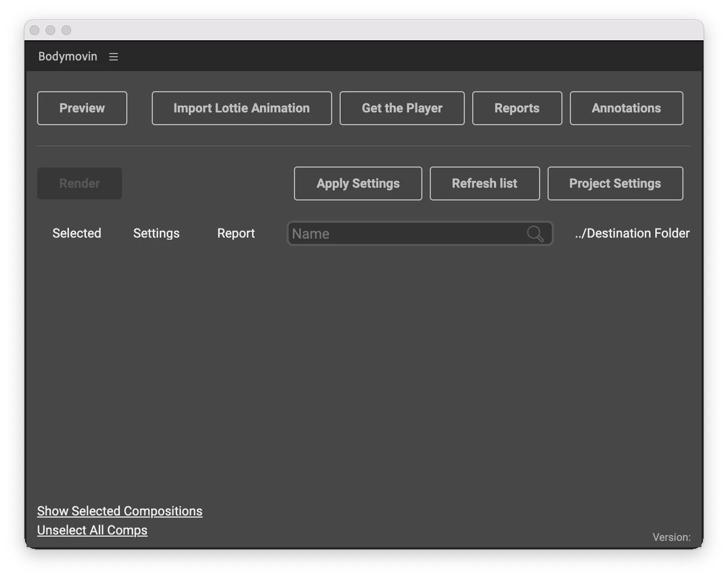The width and height of the screenshot is (728, 578).
Task: Open Import Lottie Animation
Action: click(242, 108)
